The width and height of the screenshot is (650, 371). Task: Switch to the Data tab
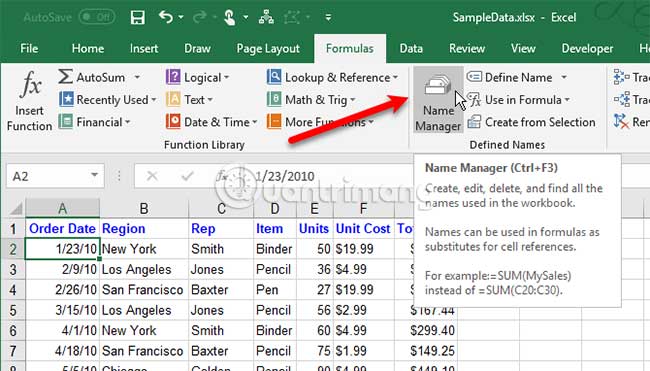pyautogui.click(x=411, y=48)
